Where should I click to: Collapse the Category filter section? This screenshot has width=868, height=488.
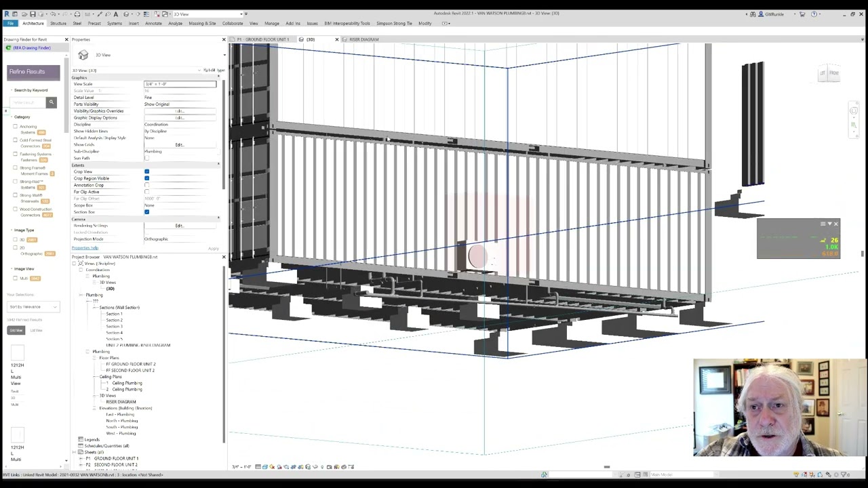[x=10, y=117]
